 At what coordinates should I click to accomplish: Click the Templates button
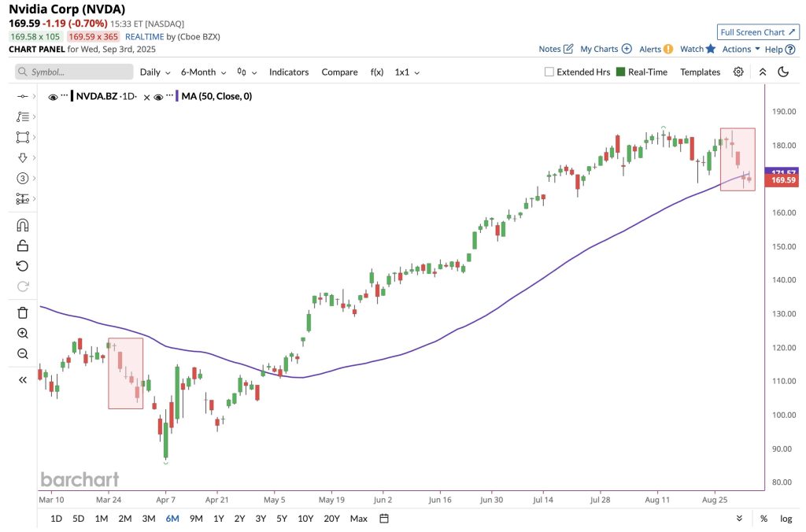tap(700, 72)
